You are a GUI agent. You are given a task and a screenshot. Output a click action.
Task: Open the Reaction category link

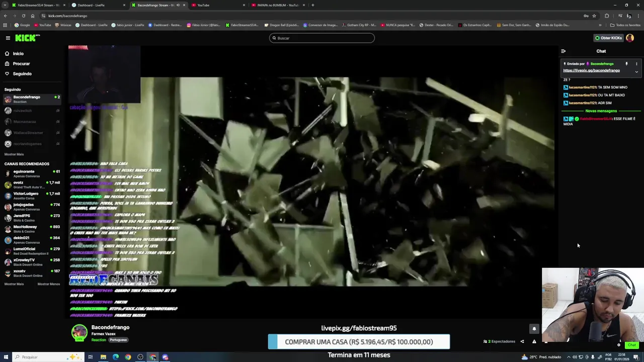coord(99,340)
